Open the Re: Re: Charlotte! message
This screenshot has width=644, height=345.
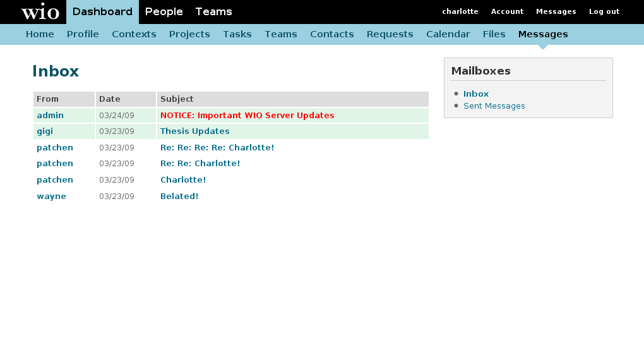(200, 164)
